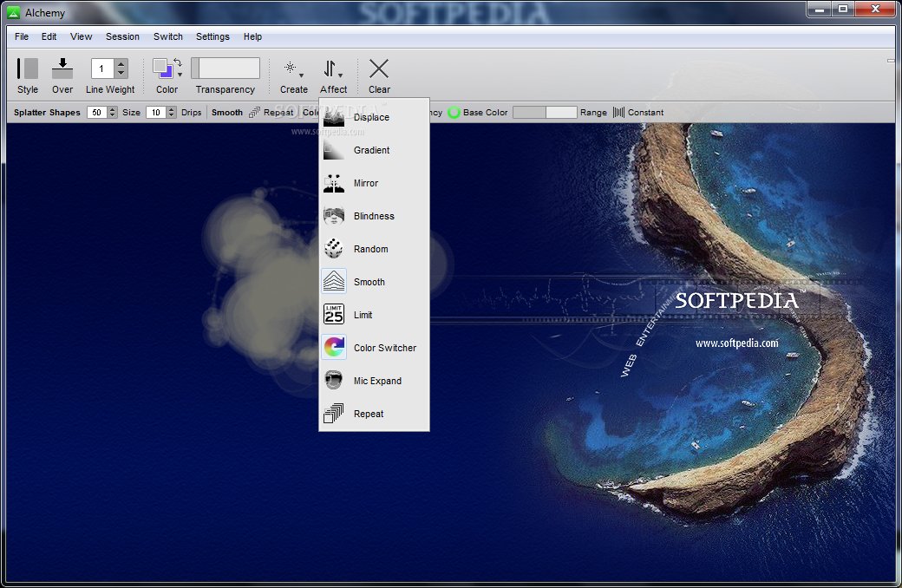Click the Style label
The height and width of the screenshot is (588, 902).
[28, 89]
